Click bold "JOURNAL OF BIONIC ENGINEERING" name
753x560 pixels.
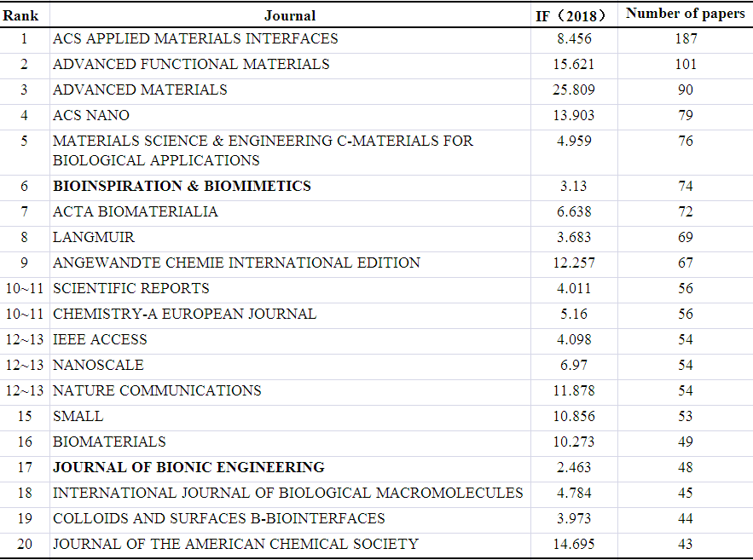188,467
